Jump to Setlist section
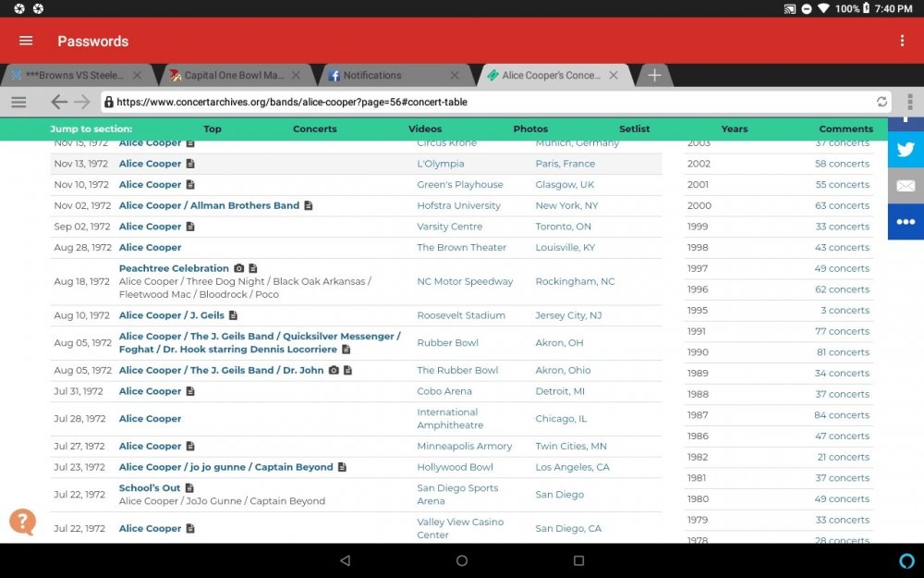 coord(634,129)
